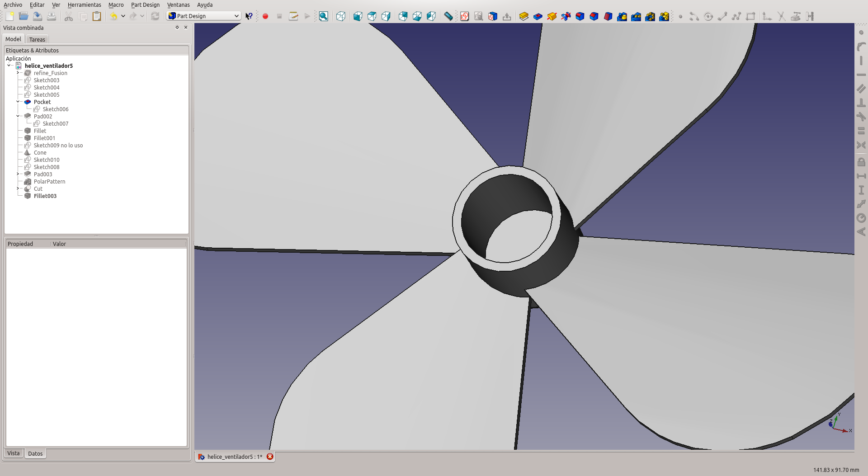Click the Groove tool icon
Viewport: 868px width, 476px height.
point(566,16)
